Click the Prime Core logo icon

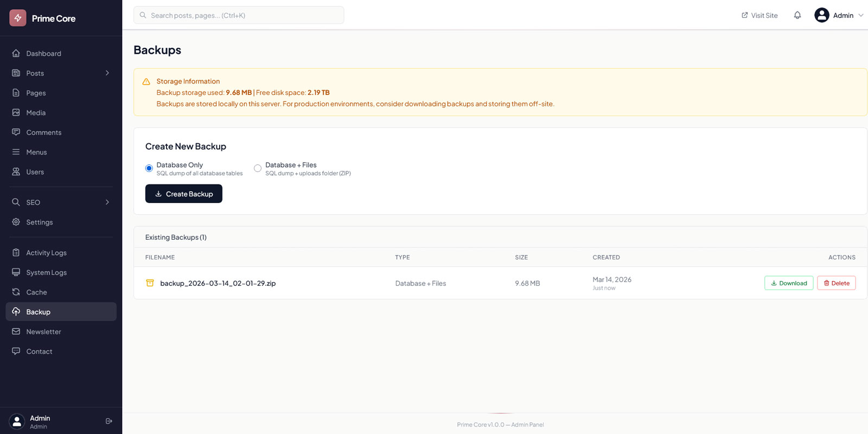pos(18,18)
